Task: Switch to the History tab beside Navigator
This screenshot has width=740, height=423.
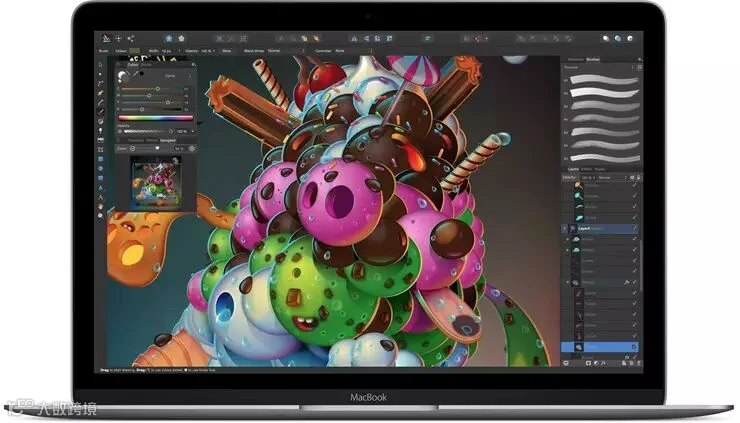Action: pyautogui.click(x=152, y=141)
